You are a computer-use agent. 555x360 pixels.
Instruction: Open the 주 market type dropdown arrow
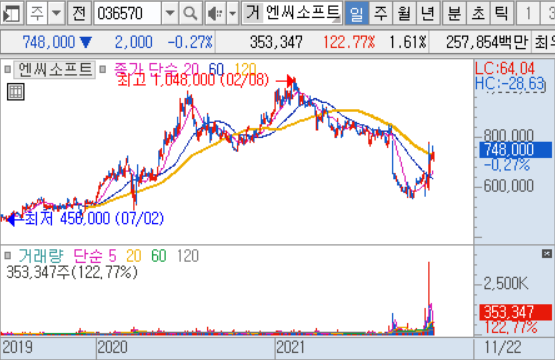[57, 13]
